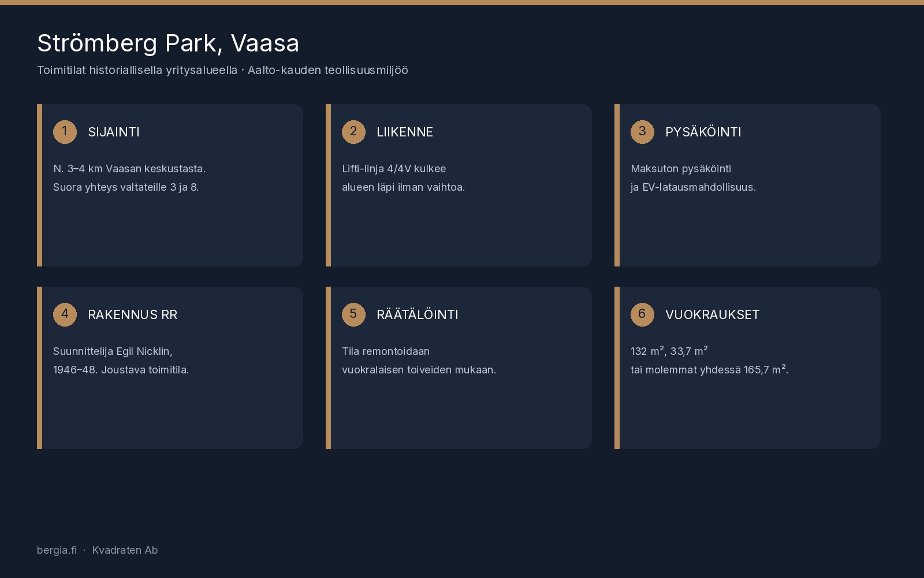Viewport: 924px width, 578px height.
Task: Click the line Suora yhteys valtateille 3 ja 8
Action: tap(126, 187)
